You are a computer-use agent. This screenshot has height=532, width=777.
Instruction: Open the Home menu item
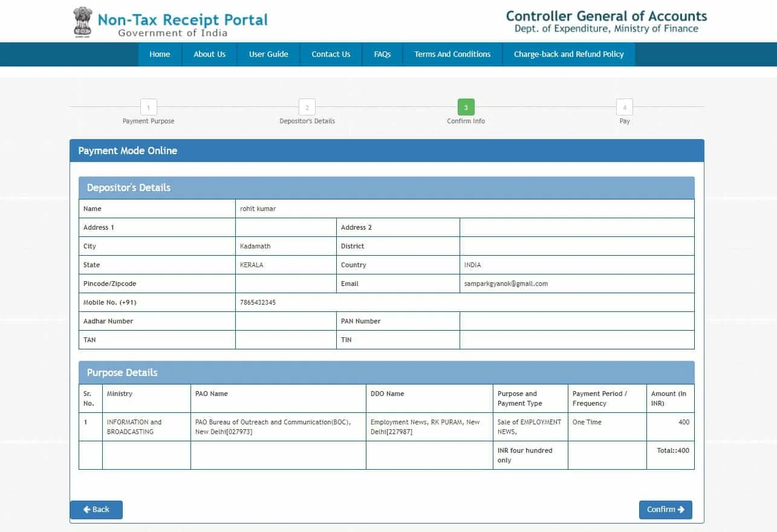tap(160, 54)
